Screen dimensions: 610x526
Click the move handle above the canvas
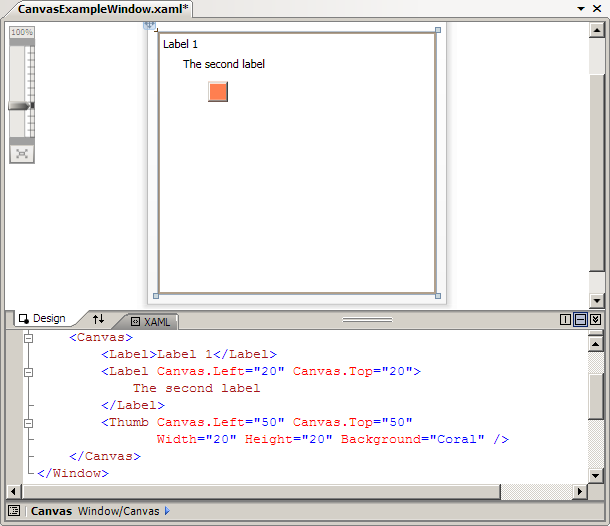(149, 25)
